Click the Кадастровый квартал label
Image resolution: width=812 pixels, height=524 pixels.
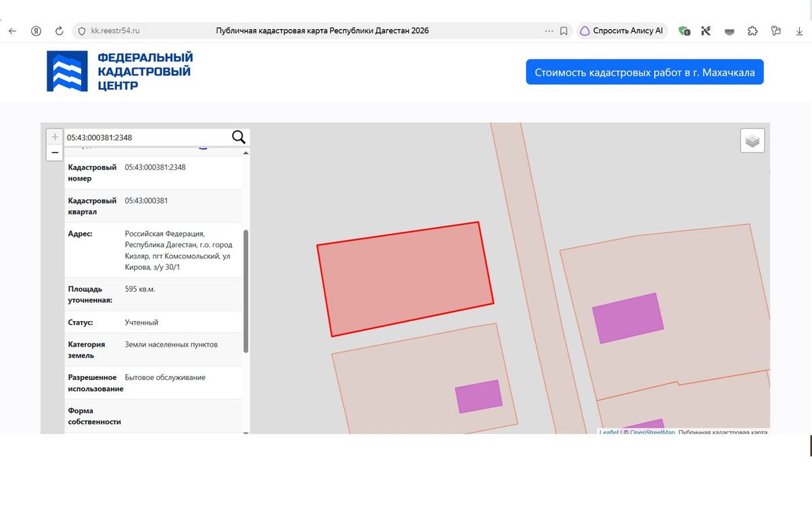[92, 206]
